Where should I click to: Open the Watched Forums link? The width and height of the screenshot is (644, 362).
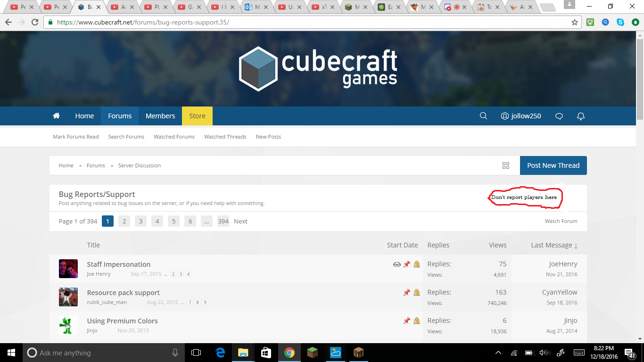[174, 137]
